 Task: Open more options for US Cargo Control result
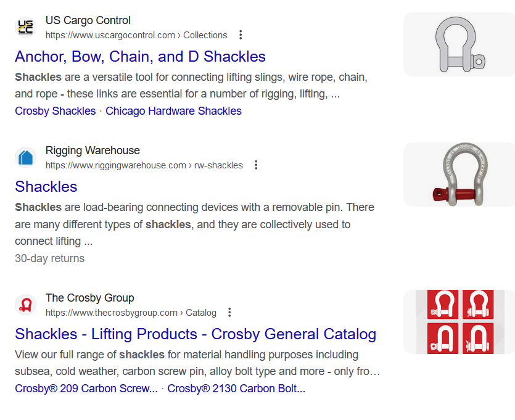tap(241, 35)
